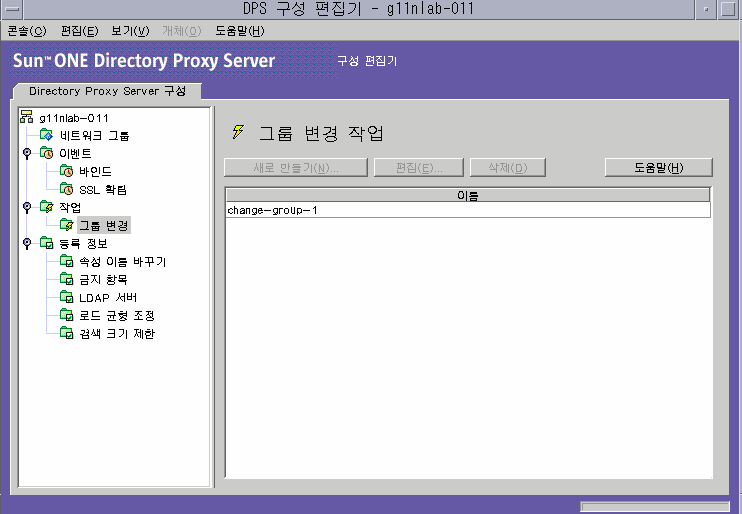
Task: Open the 개체(O) menu
Action: pyautogui.click(x=182, y=31)
